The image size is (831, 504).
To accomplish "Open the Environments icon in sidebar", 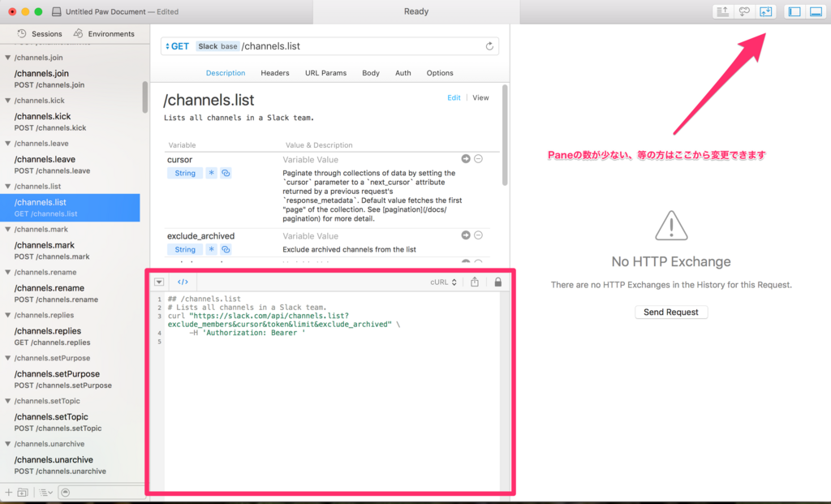I will pos(78,33).
